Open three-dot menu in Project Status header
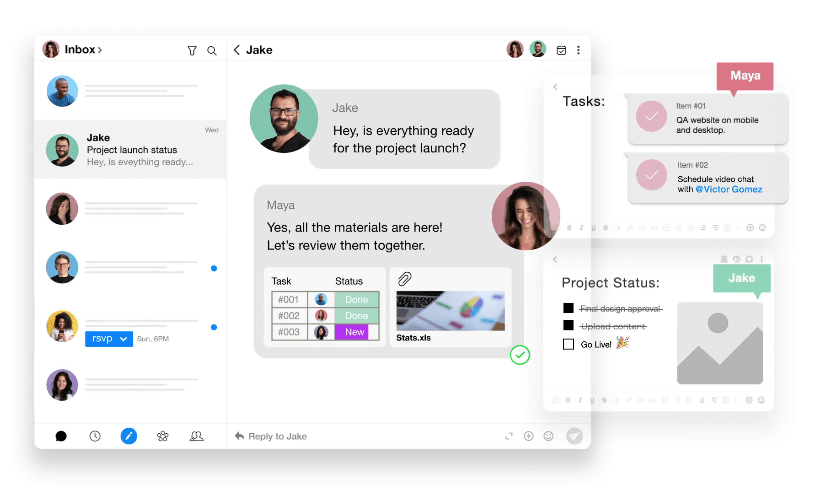Viewport: 814px width, 489px height. point(762,259)
